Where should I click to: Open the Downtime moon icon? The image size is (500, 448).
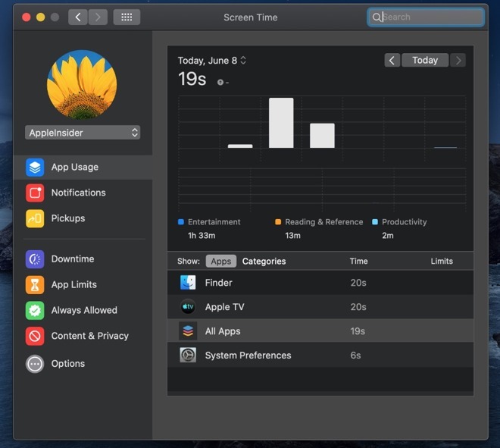[x=35, y=258]
